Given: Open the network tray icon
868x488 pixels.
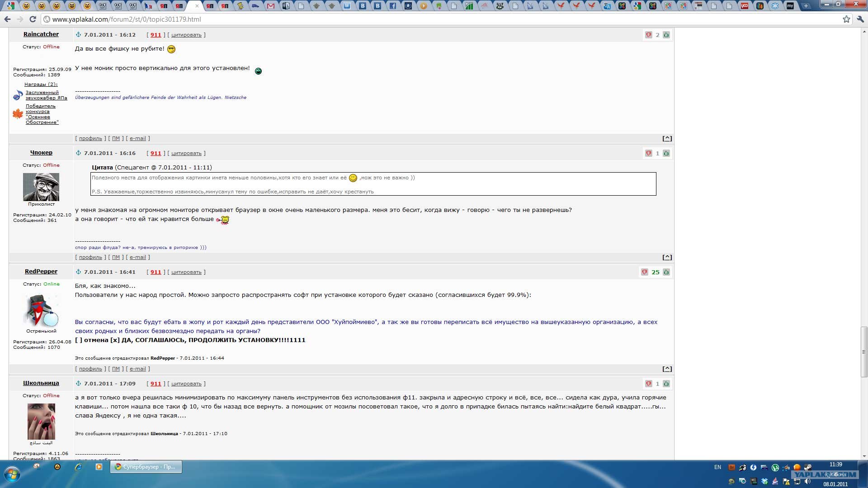Looking at the screenshot, I should pos(797,482).
